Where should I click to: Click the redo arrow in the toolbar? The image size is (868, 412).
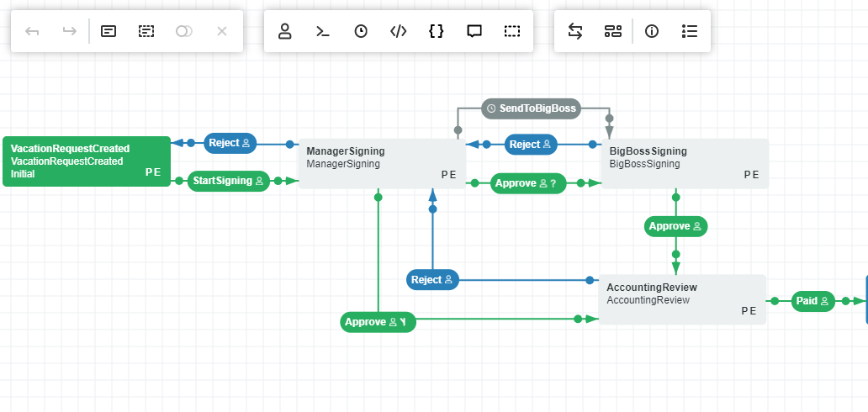pos(70,31)
